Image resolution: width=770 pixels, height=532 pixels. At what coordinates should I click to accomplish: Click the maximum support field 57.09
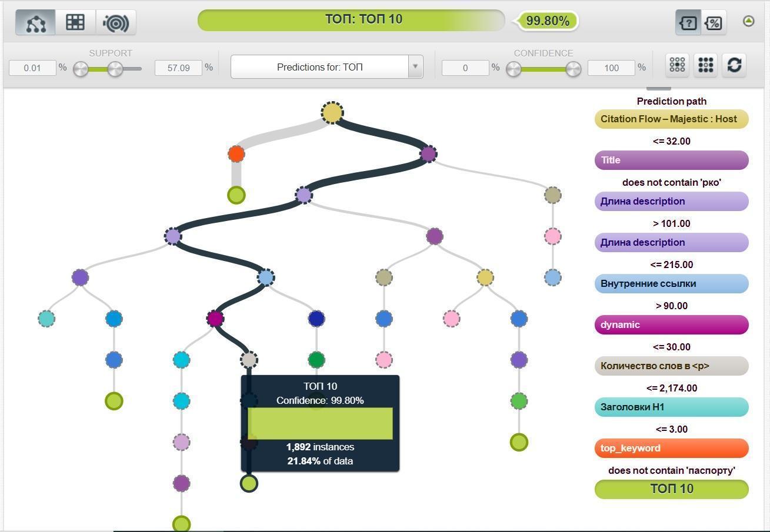178,68
